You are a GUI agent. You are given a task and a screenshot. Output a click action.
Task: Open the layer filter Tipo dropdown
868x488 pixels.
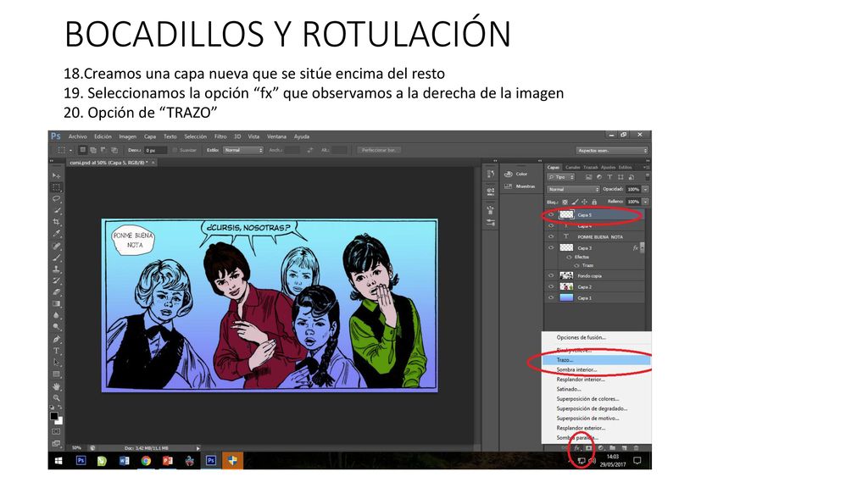(x=561, y=177)
